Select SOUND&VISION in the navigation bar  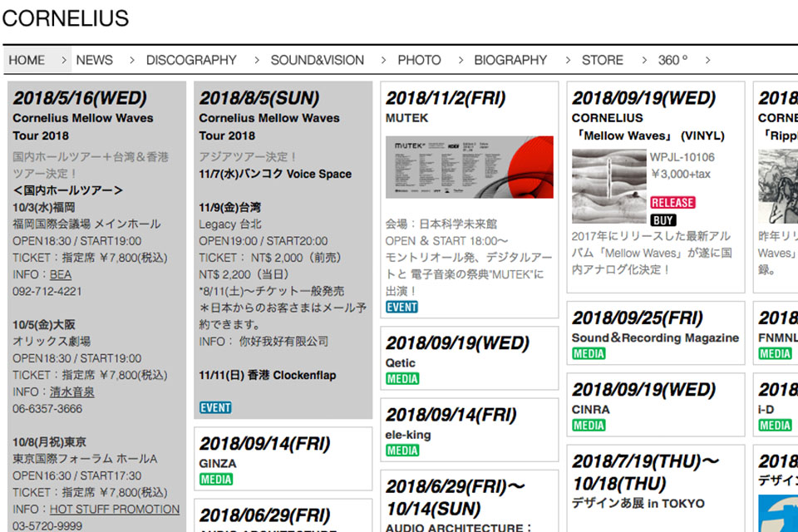[x=317, y=60]
